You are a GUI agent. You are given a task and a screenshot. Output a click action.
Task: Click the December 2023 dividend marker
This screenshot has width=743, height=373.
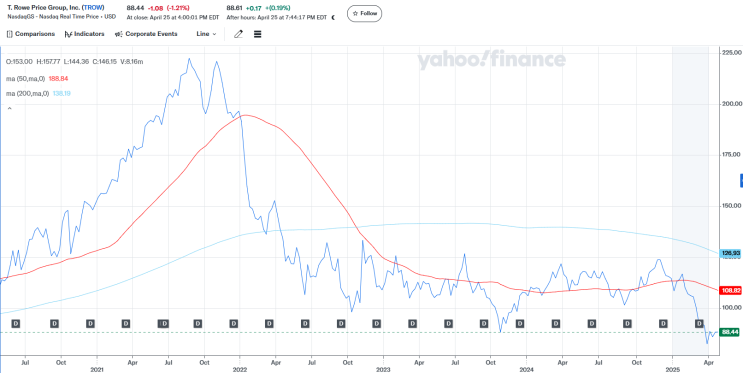click(520, 323)
